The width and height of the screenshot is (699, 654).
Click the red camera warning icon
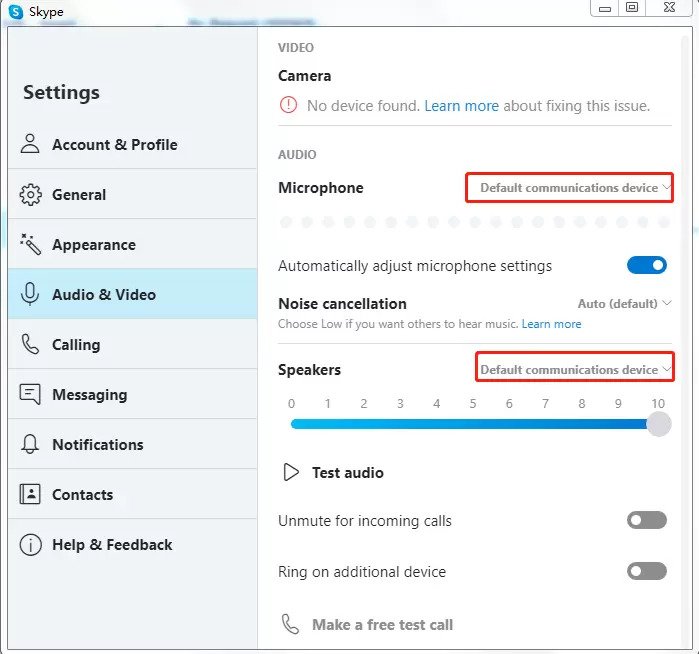tap(288, 105)
